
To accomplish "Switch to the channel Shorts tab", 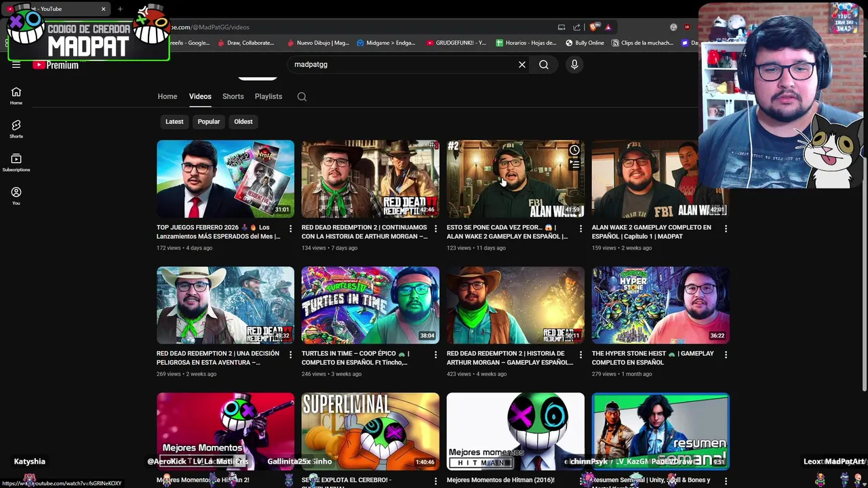I will (x=233, y=96).
